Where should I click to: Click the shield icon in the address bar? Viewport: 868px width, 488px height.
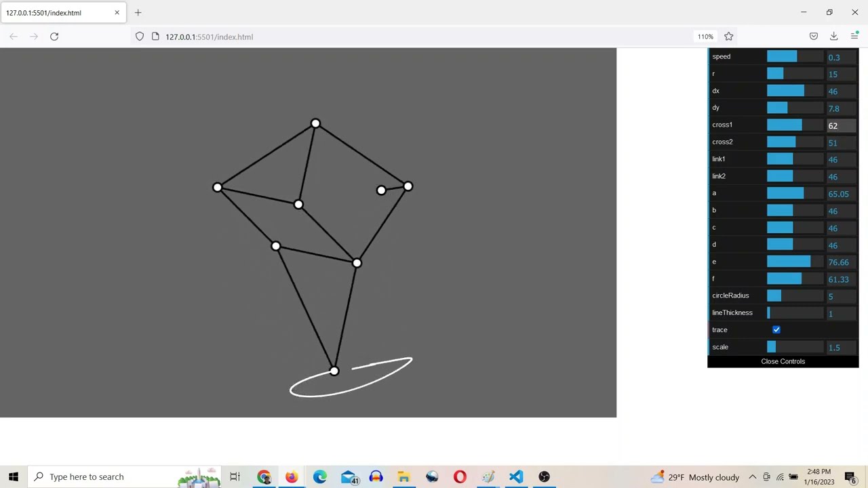coord(140,37)
